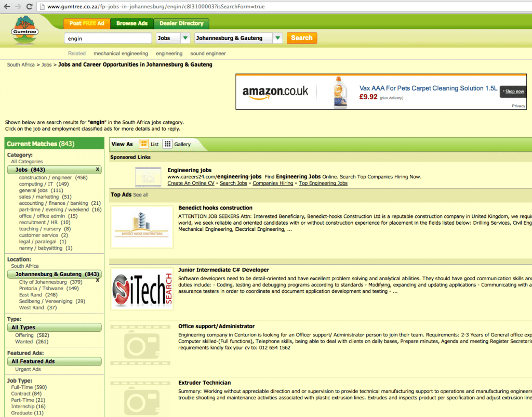Click Create An Online CV link
Screen dimensions: 532x417
[x=191, y=184]
